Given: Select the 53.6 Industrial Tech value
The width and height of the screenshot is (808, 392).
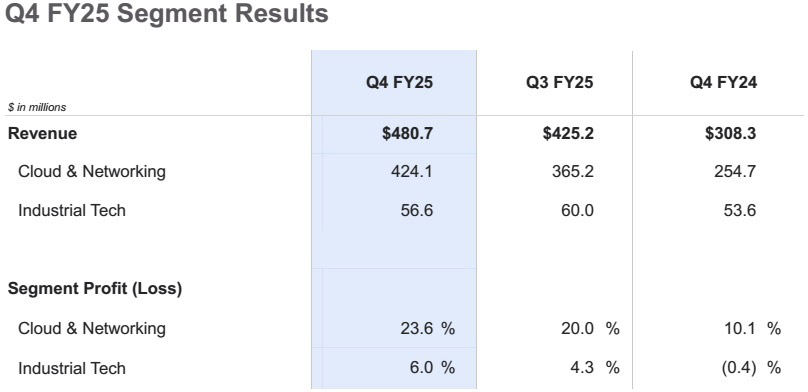Looking at the screenshot, I should 740,210.
